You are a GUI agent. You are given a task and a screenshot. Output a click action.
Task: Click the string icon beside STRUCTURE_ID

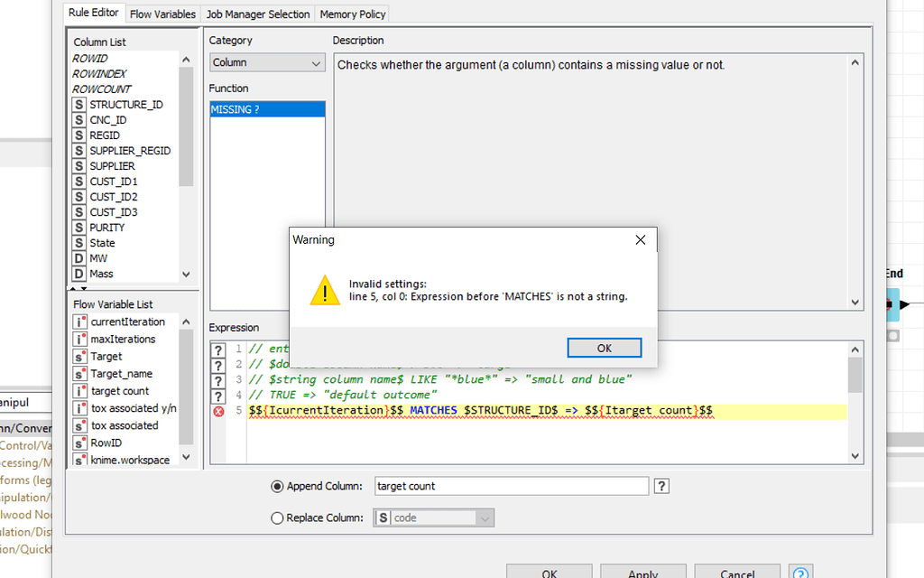coord(78,104)
